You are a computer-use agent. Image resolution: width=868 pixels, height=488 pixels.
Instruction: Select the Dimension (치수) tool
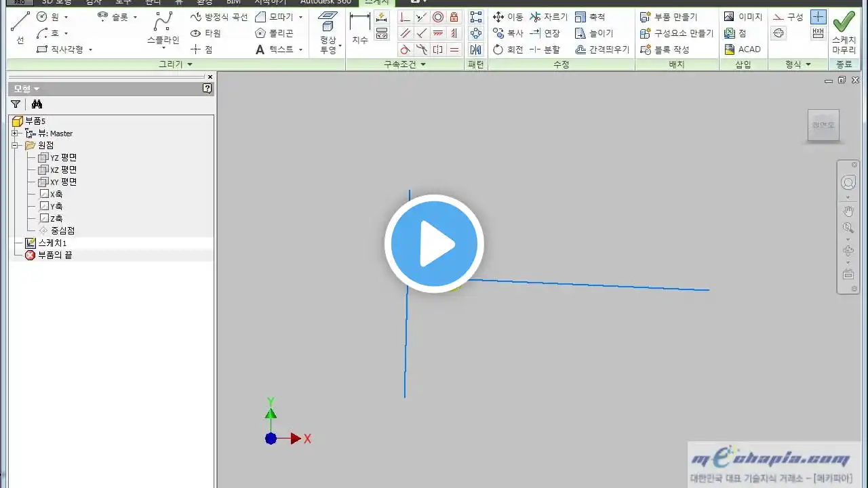tap(359, 28)
